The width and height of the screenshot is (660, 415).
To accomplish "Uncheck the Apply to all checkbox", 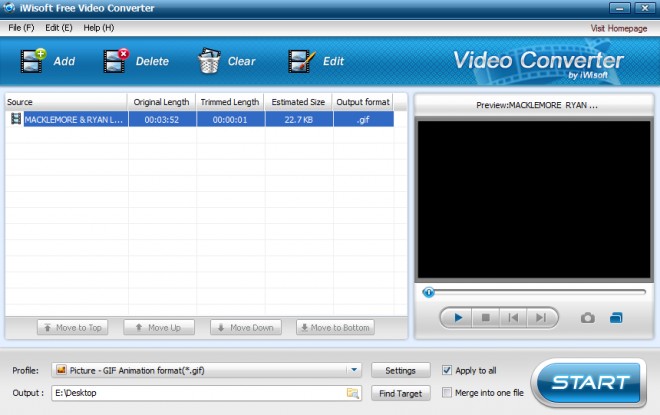I will [x=447, y=369].
